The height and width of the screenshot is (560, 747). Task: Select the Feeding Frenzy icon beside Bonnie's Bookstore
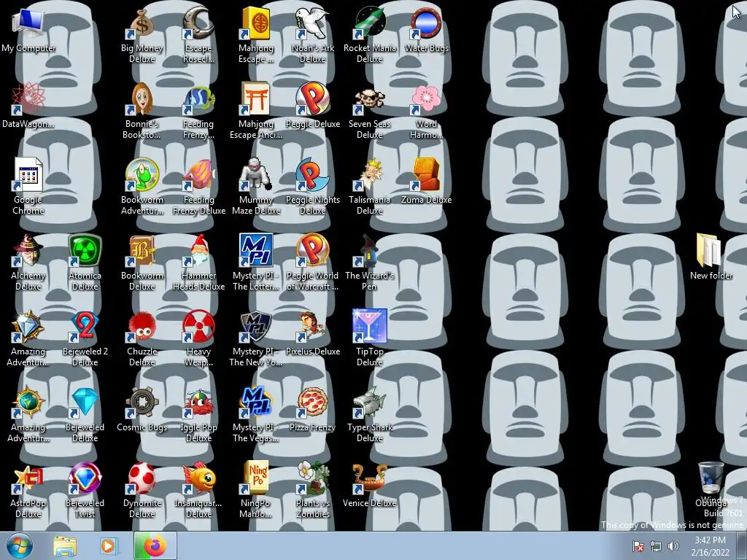point(198,99)
